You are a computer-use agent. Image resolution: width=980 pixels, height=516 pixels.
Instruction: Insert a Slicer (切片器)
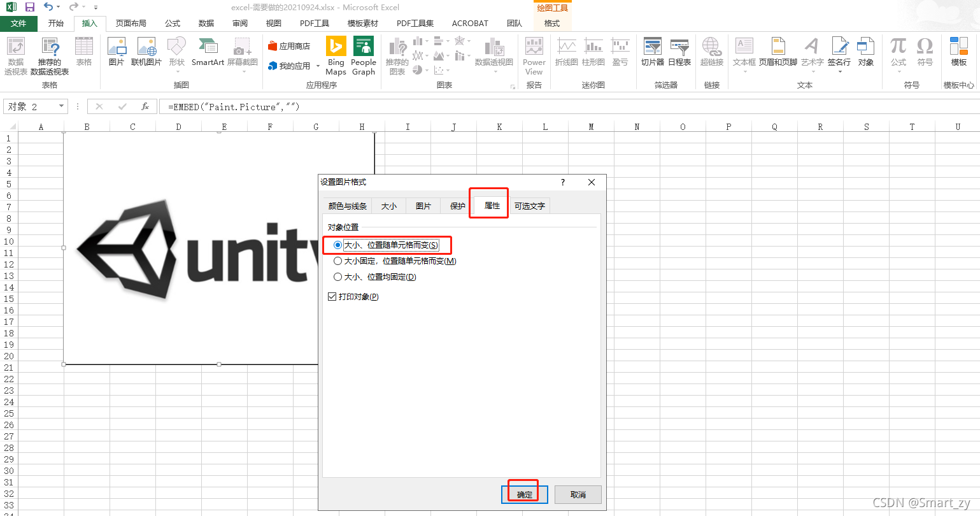coord(653,52)
